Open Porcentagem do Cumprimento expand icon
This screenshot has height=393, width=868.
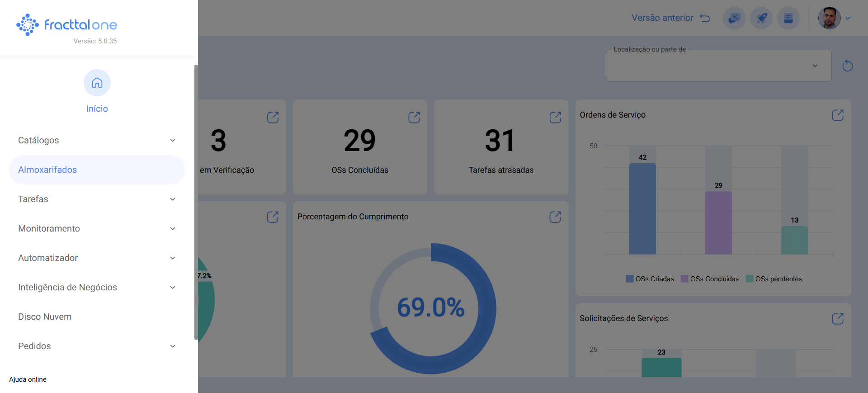point(555,217)
